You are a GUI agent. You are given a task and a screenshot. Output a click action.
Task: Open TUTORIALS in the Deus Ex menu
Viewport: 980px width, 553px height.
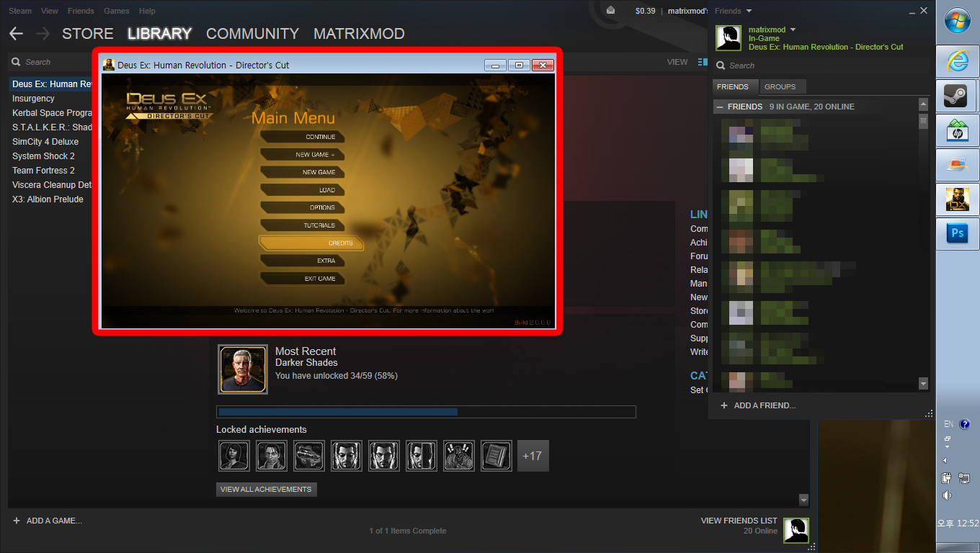[303, 225]
